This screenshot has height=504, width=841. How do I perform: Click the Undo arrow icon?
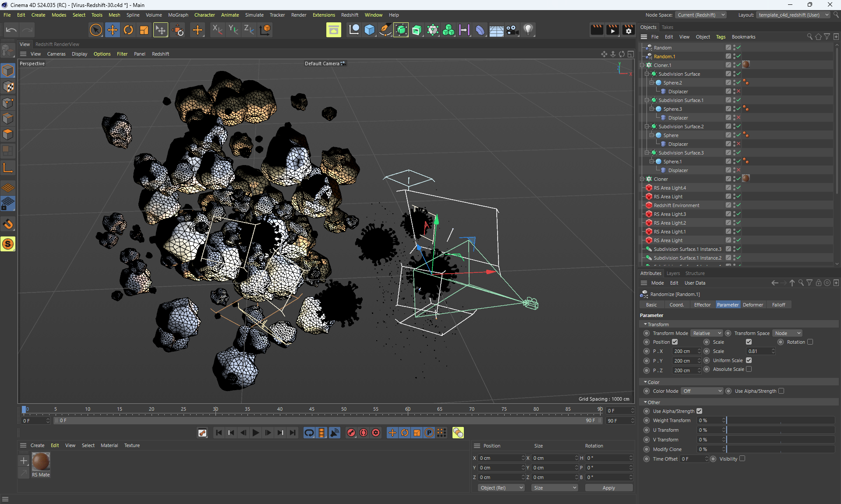[11, 30]
